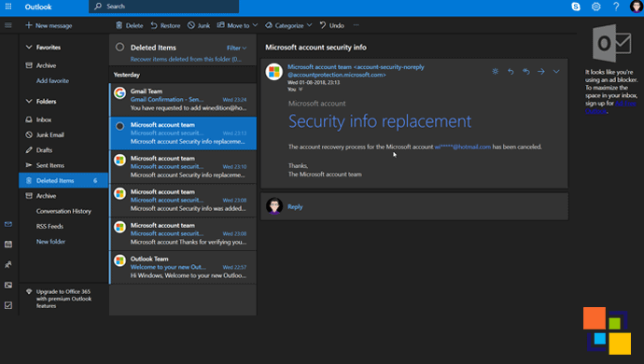Open Welcome to your new Outlook message
This screenshot has height=364, width=644.
183,267
